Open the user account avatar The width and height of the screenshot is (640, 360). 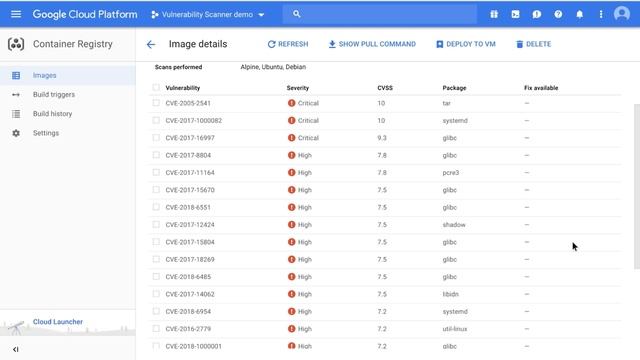click(622, 14)
